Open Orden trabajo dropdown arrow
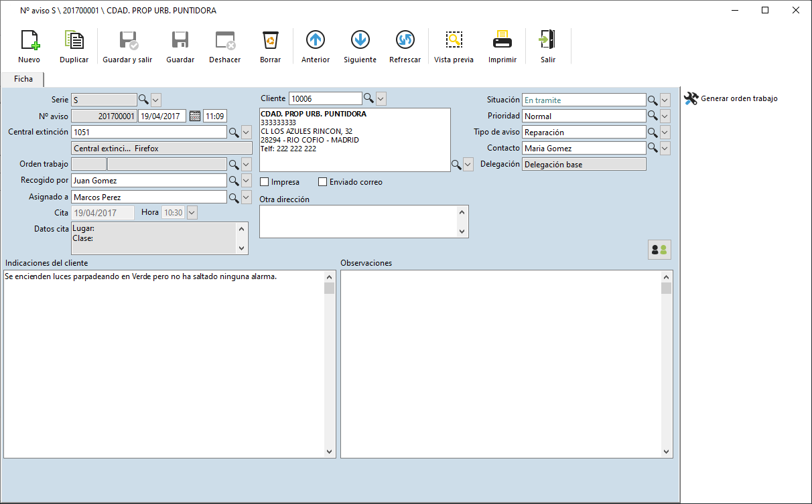812x504 pixels. (x=247, y=164)
